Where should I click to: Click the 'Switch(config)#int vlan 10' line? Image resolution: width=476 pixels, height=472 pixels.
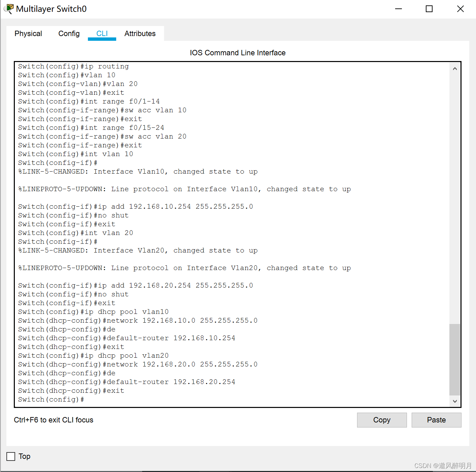coord(76,154)
